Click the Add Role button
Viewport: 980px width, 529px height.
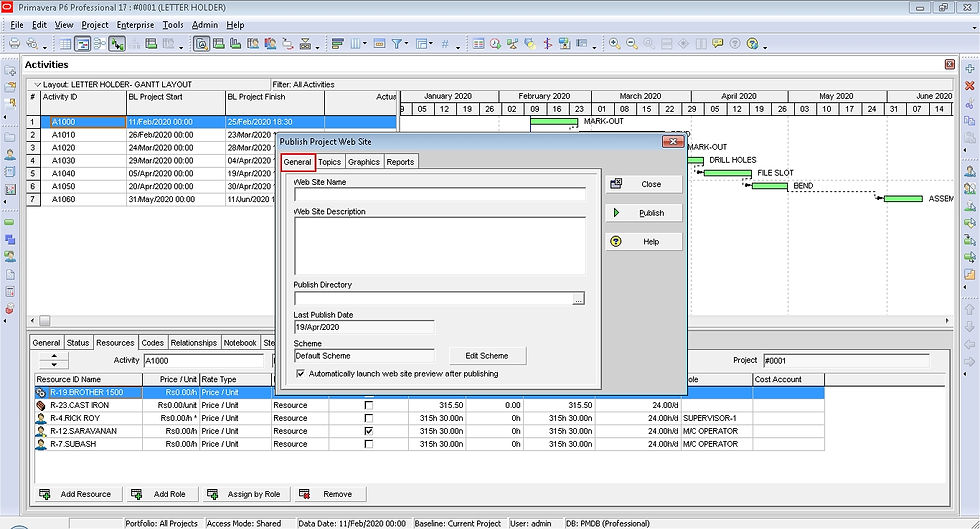click(161, 494)
